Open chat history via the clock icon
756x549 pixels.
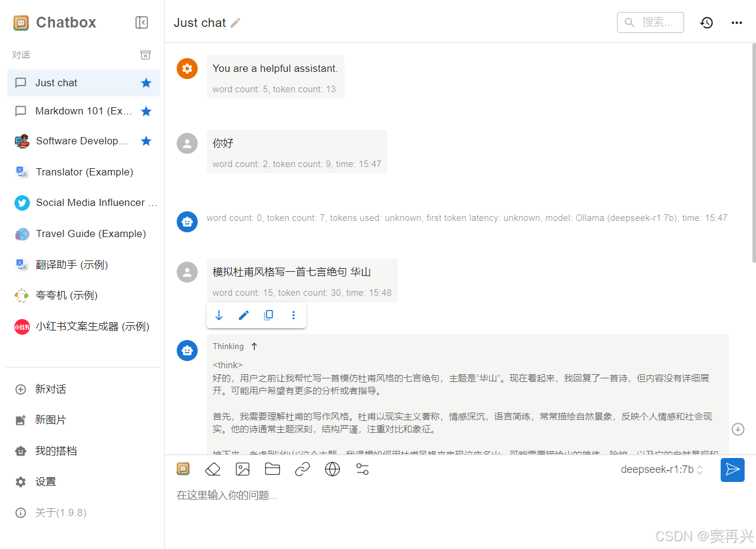point(707,23)
